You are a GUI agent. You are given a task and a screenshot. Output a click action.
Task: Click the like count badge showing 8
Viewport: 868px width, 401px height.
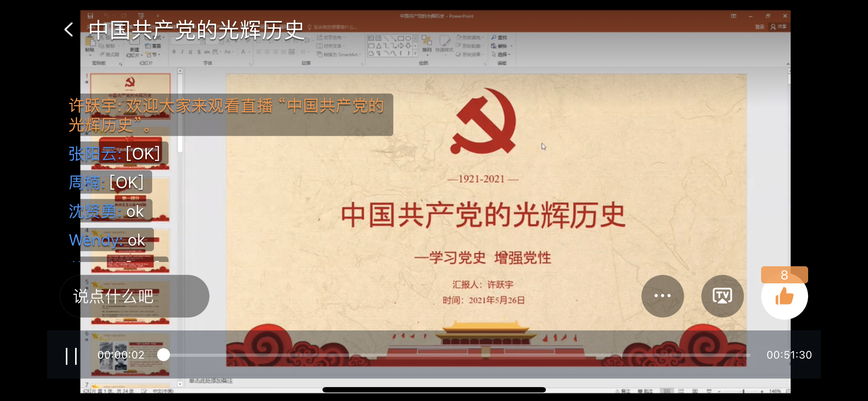coord(784,275)
